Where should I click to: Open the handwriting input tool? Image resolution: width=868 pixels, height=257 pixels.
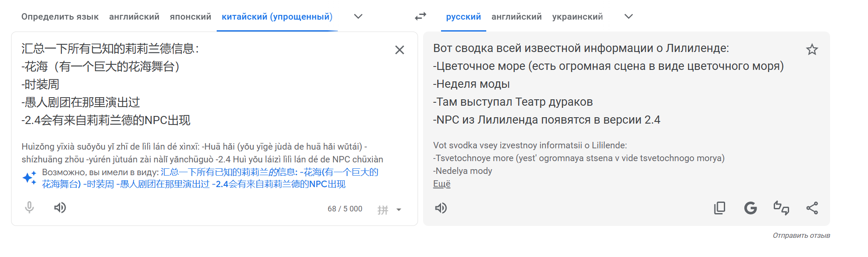(383, 210)
